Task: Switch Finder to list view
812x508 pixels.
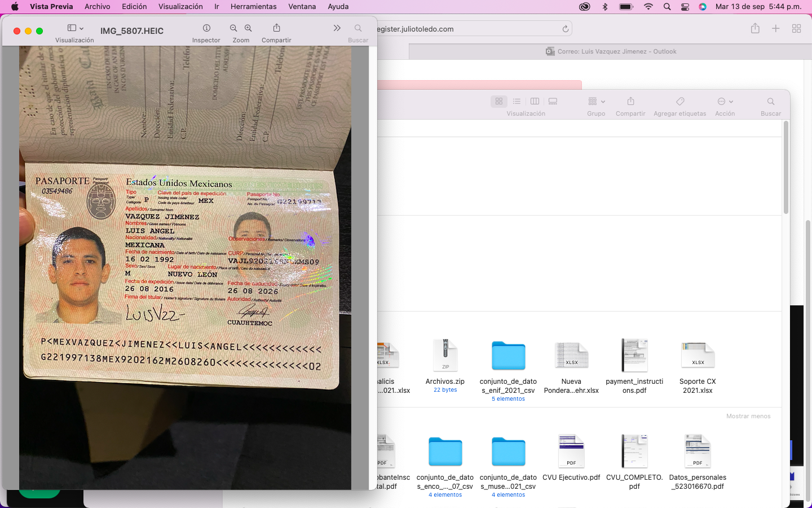Action: coord(517,102)
